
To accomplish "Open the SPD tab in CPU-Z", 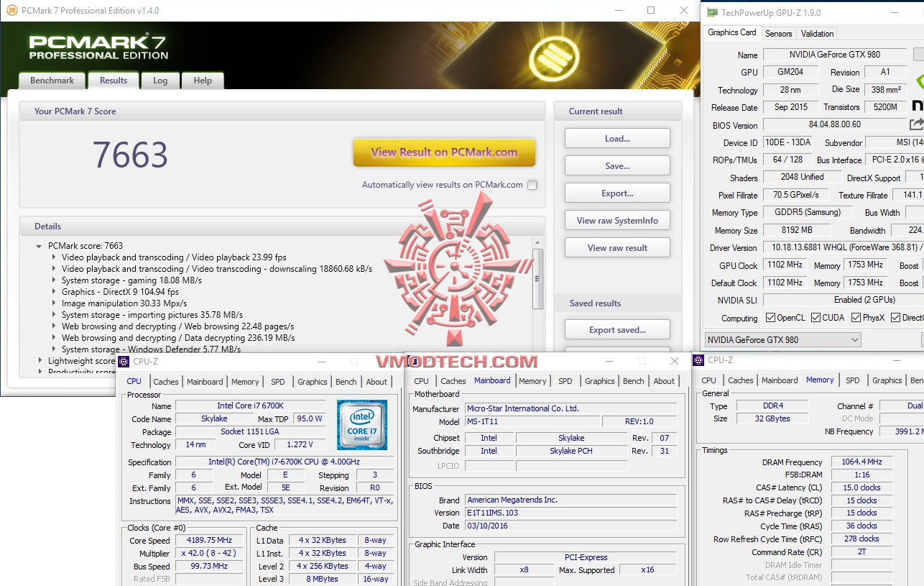I will pos(277,382).
